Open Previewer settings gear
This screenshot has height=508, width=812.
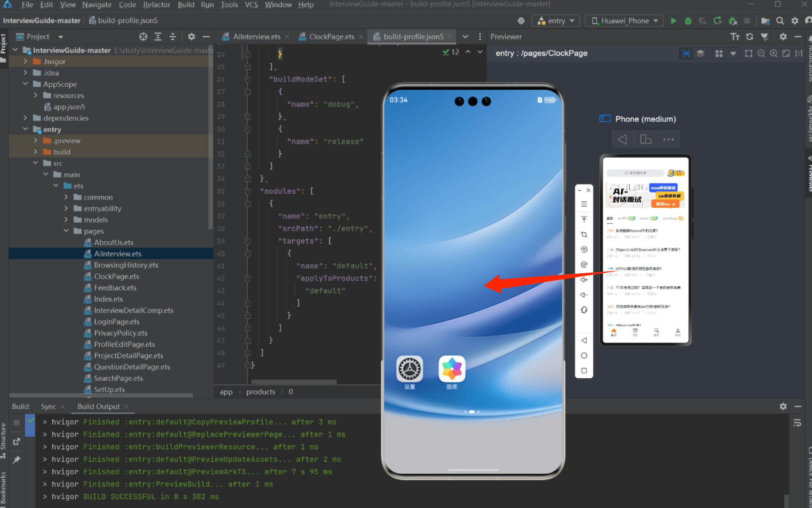click(x=783, y=37)
